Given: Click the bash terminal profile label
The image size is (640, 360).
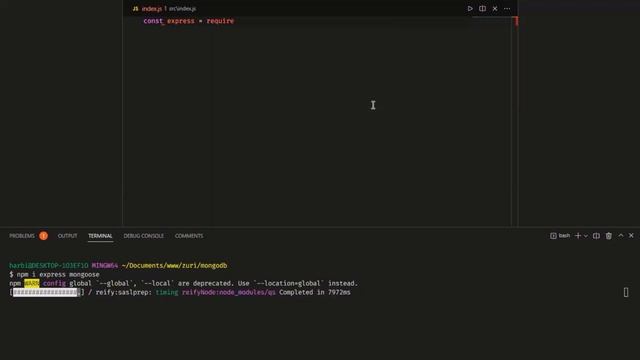Looking at the screenshot, I should click(x=564, y=236).
